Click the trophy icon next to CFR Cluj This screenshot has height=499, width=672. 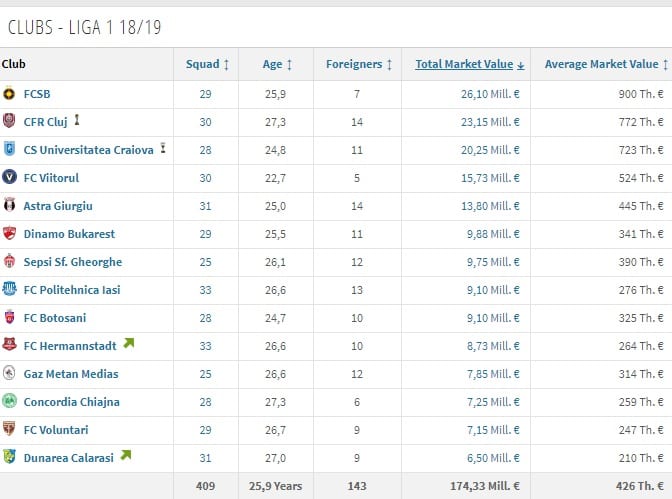point(77,121)
